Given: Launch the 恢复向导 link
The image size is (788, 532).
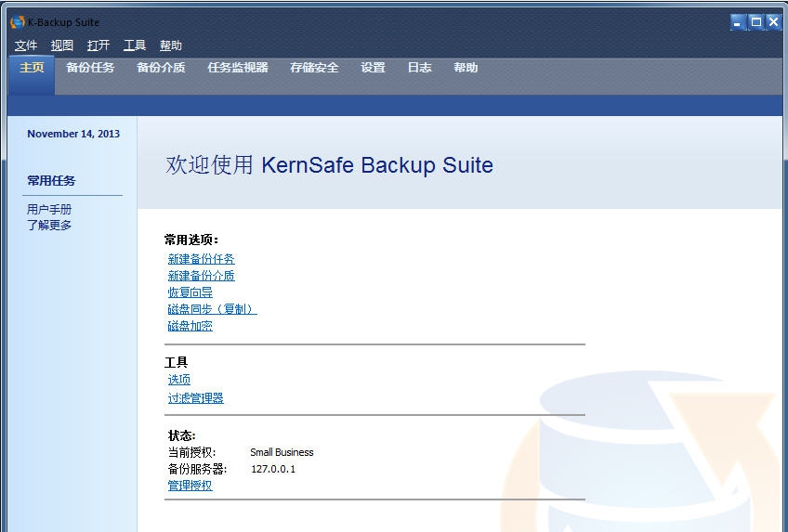Looking at the screenshot, I should 190,292.
